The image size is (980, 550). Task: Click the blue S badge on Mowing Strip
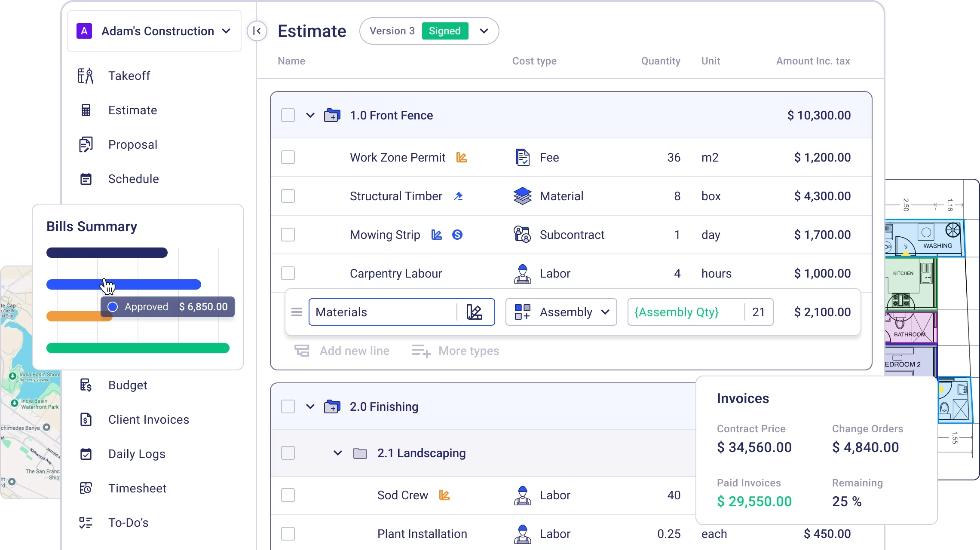click(x=457, y=235)
